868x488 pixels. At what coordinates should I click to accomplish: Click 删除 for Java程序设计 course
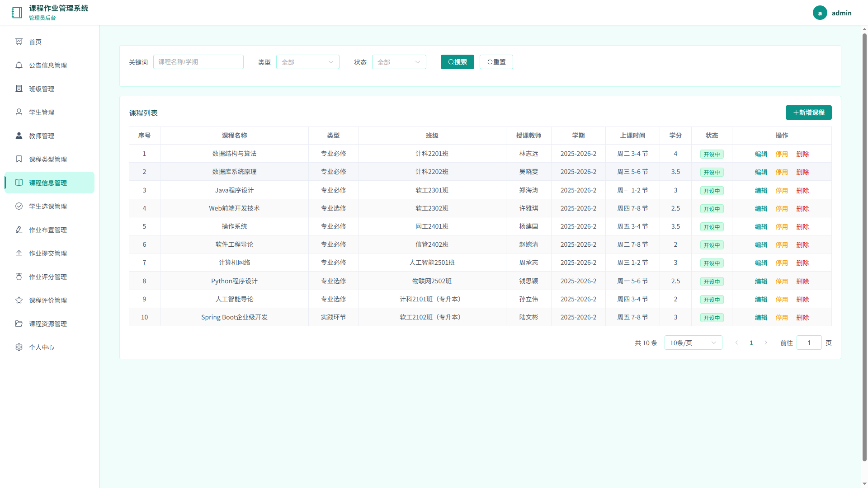coord(802,191)
